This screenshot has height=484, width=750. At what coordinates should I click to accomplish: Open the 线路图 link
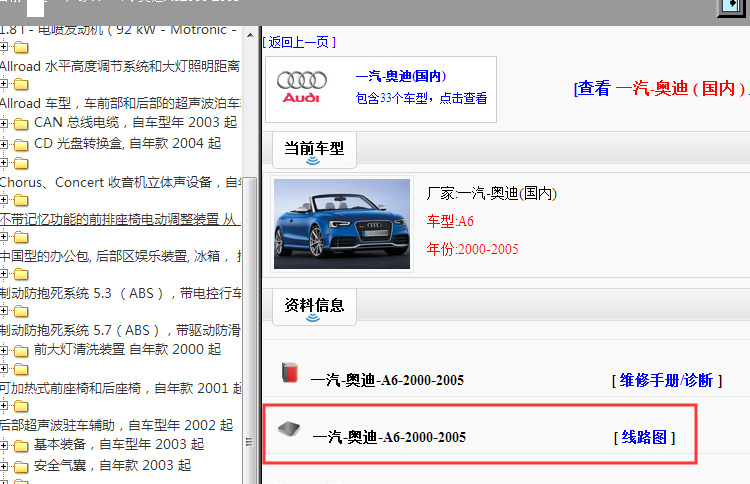coord(644,437)
